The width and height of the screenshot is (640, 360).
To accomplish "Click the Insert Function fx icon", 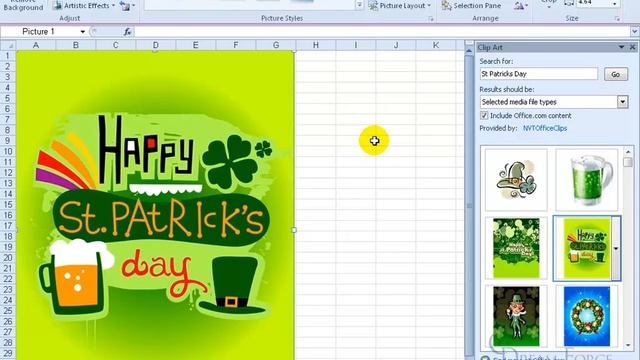I will pyautogui.click(x=127, y=31).
